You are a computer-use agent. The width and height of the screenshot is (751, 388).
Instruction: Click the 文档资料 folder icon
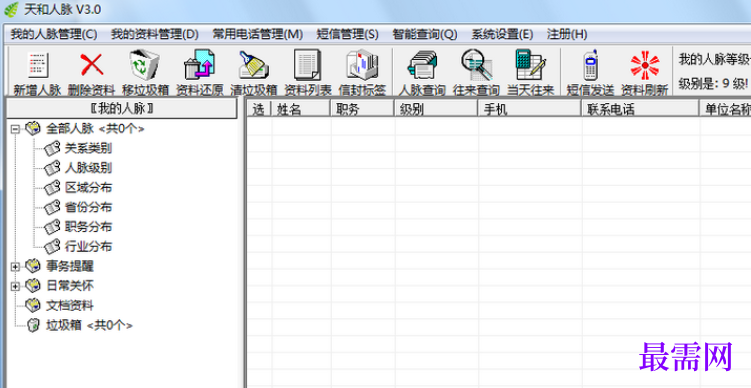[33, 306]
